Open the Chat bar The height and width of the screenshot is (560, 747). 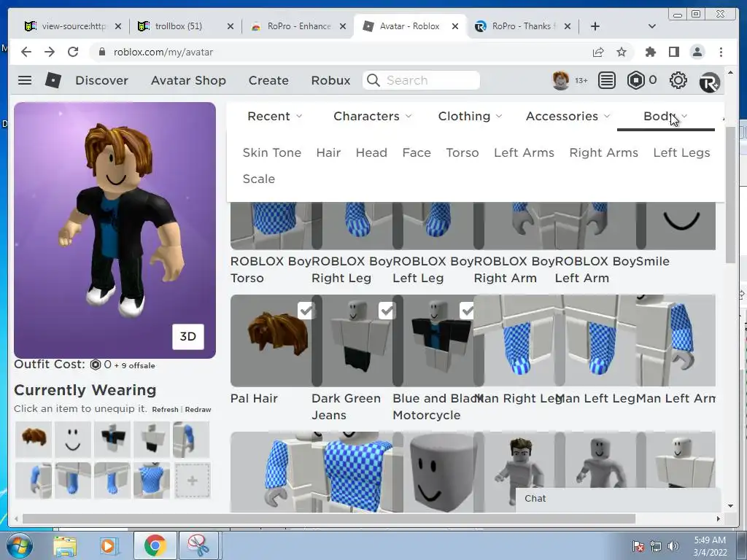pyautogui.click(x=618, y=499)
